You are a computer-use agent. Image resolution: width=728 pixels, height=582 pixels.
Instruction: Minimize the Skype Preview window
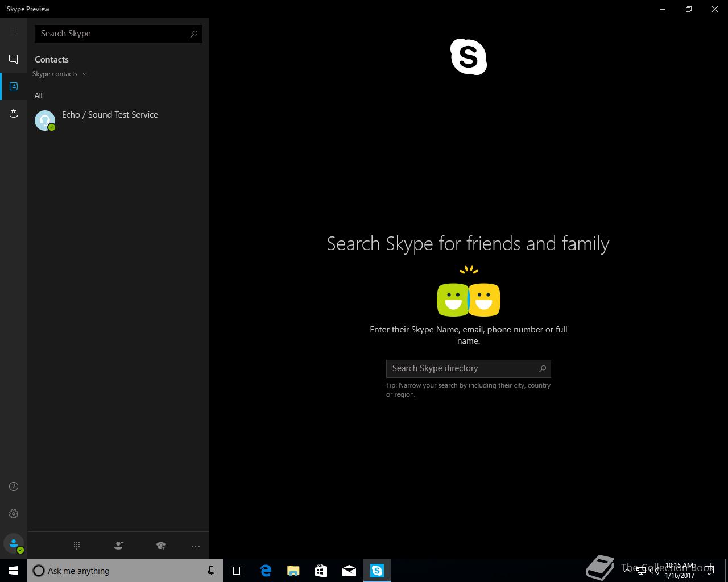pos(663,9)
